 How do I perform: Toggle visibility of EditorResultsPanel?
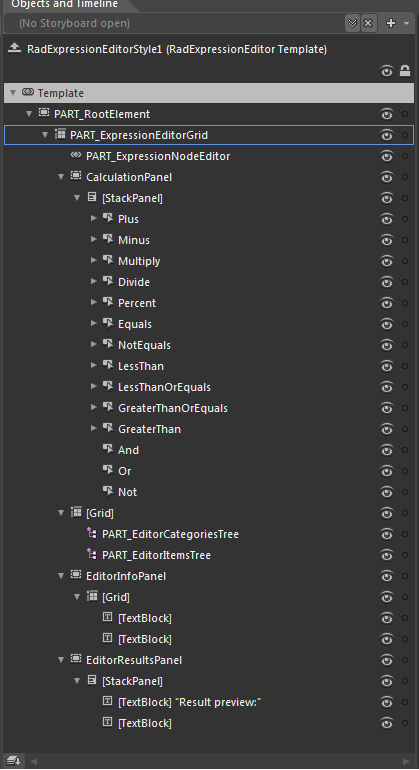[x=387, y=660]
